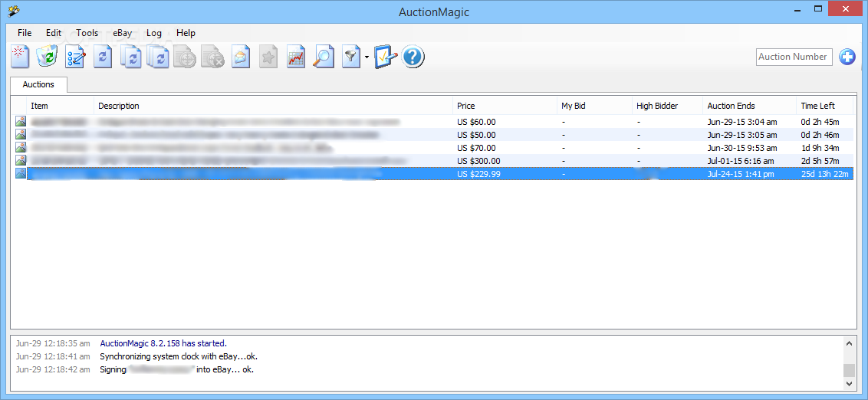Click the grayed cancel snipe icon with X
Screen dimensions: 868x400
(x=212, y=57)
